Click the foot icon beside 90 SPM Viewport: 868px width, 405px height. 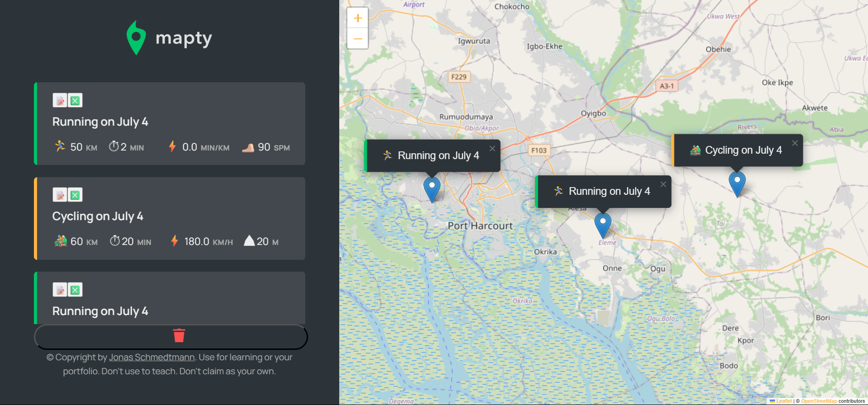[248, 147]
